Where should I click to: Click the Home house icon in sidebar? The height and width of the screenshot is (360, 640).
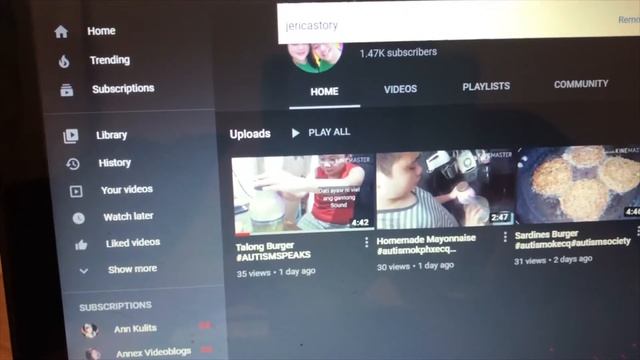pyautogui.click(x=61, y=31)
